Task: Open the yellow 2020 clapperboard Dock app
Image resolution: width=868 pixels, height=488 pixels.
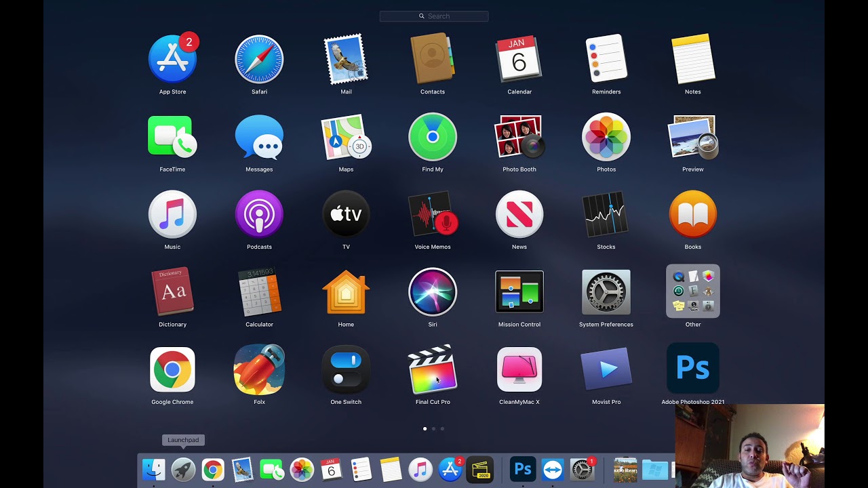Action: [480, 470]
